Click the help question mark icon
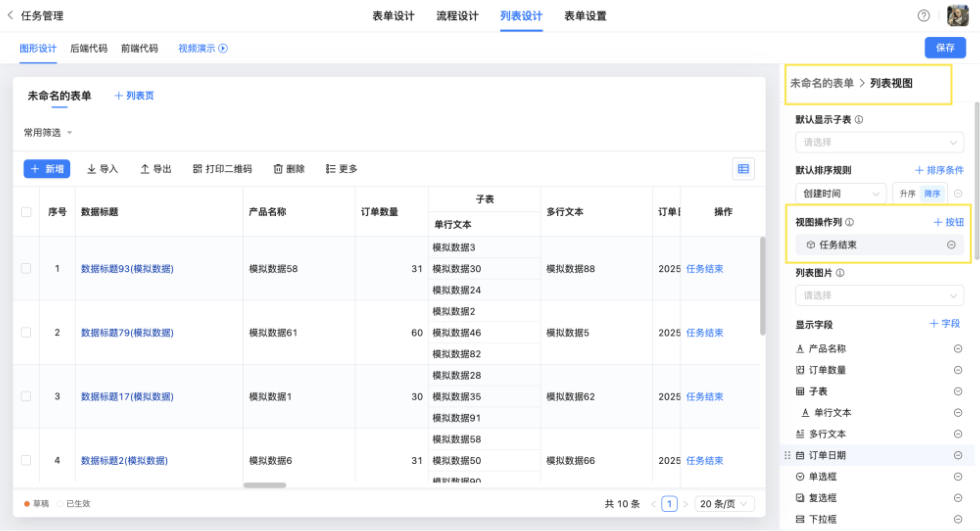 [x=923, y=16]
